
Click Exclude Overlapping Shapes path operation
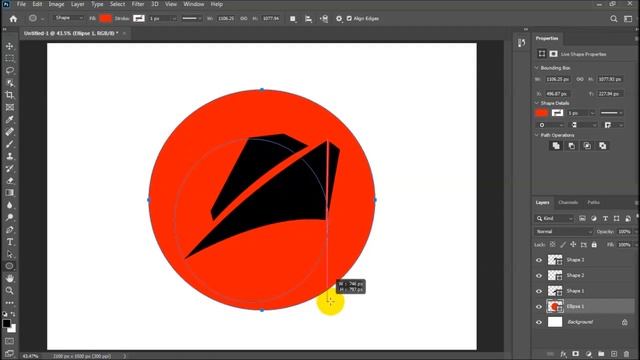[602, 146]
